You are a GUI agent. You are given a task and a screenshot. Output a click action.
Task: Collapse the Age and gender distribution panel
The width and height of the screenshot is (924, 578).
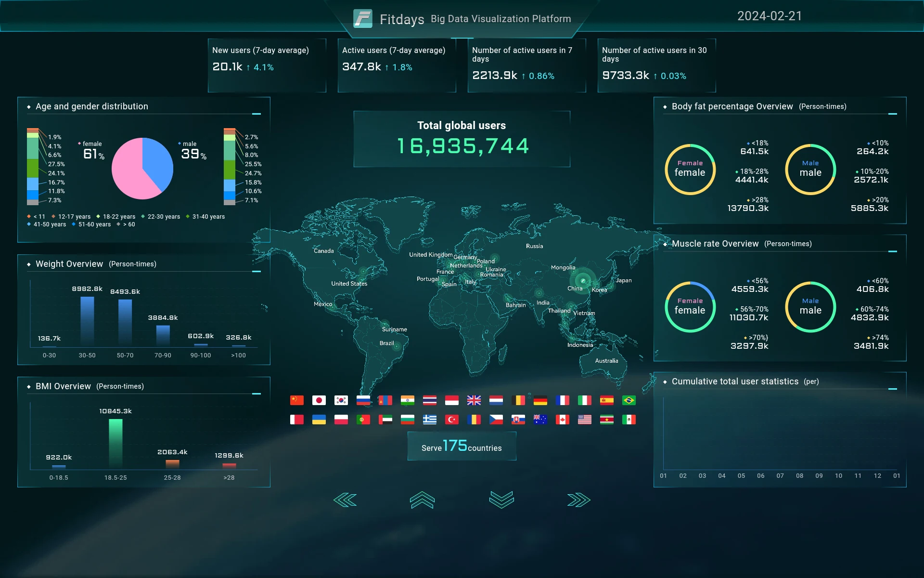[257, 114]
